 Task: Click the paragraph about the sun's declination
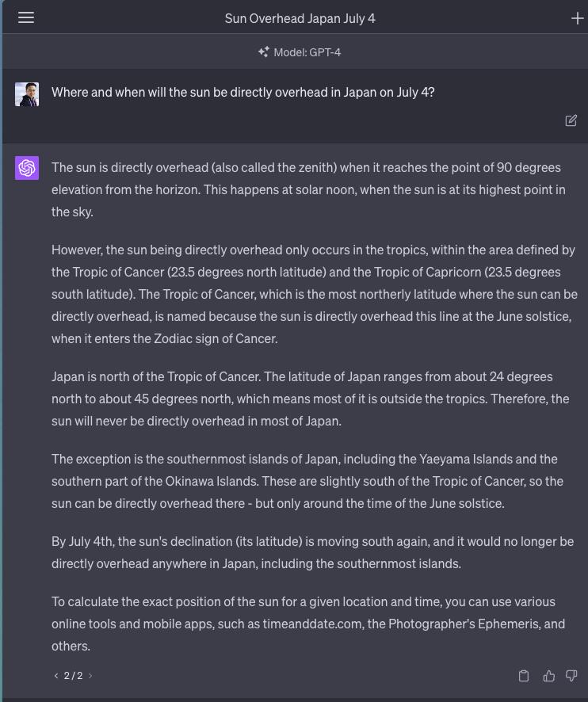click(312, 552)
